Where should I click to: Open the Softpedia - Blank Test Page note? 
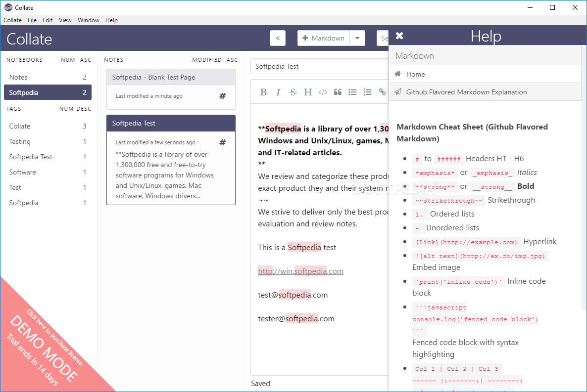coord(171,89)
